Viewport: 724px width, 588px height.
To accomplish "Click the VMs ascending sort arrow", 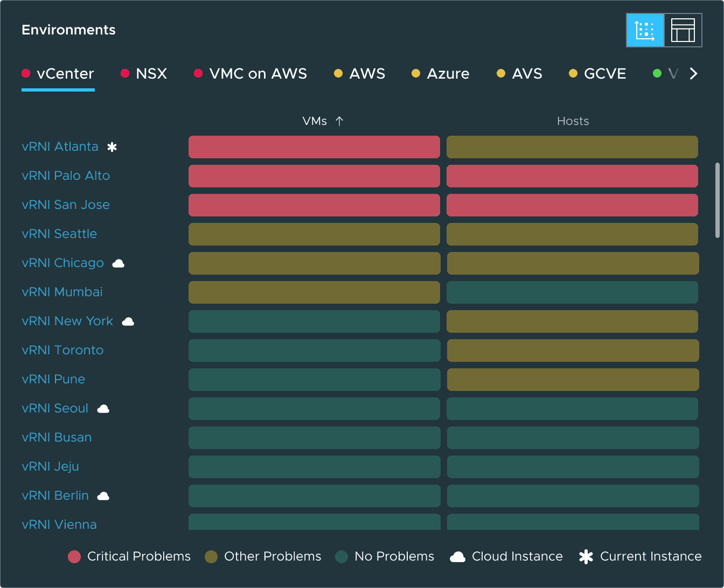I will [x=339, y=121].
